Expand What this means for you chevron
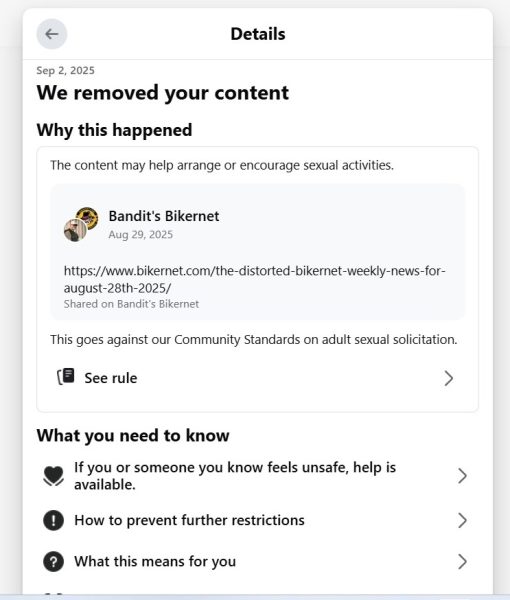Screen dimensions: 510x600 pyautogui.click(x=463, y=562)
